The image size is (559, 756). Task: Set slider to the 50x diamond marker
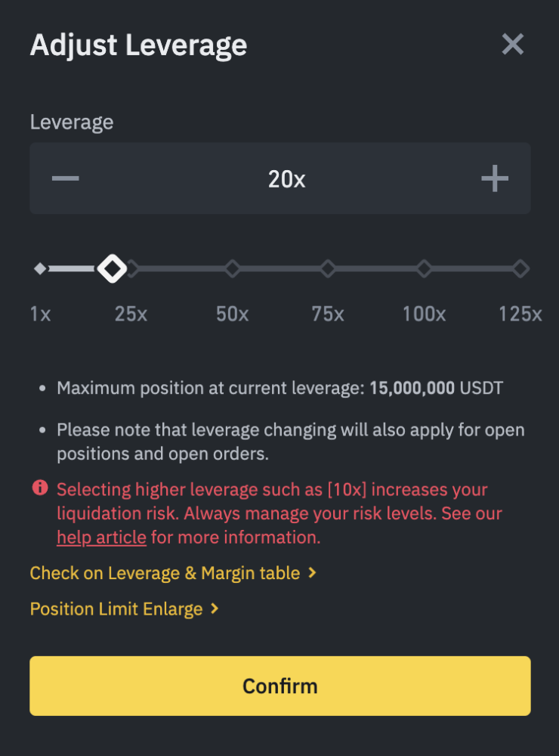(x=232, y=268)
